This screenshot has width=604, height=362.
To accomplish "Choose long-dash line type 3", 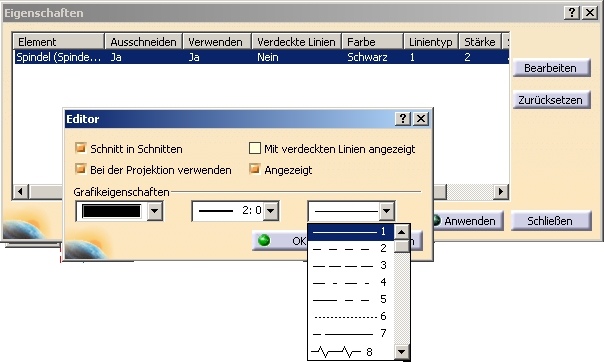I will tap(351, 266).
